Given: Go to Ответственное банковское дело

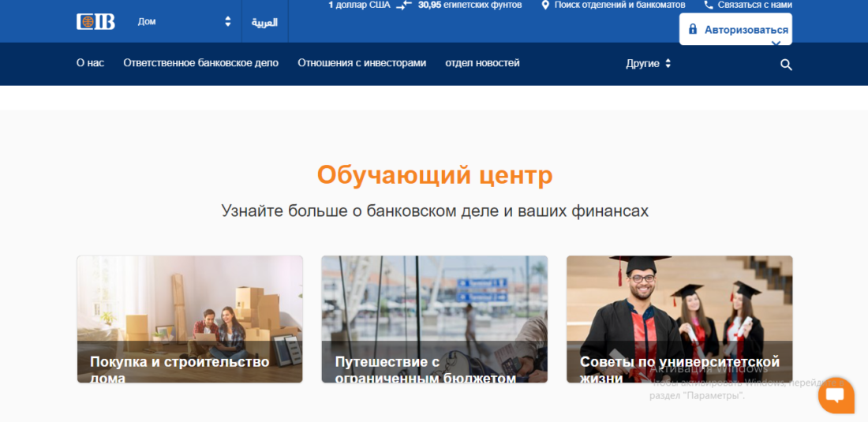Looking at the screenshot, I should (x=200, y=63).
